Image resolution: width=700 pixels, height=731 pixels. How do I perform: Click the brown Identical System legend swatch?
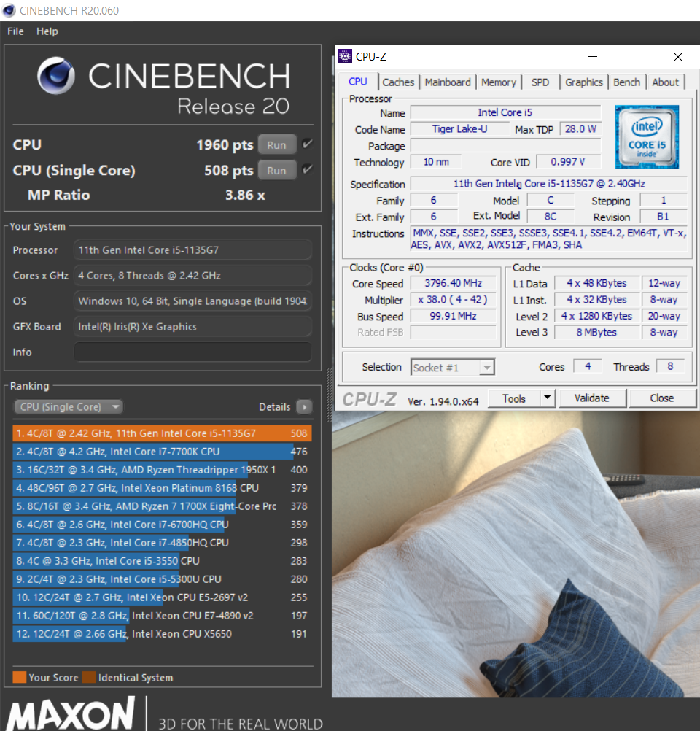click(x=89, y=677)
